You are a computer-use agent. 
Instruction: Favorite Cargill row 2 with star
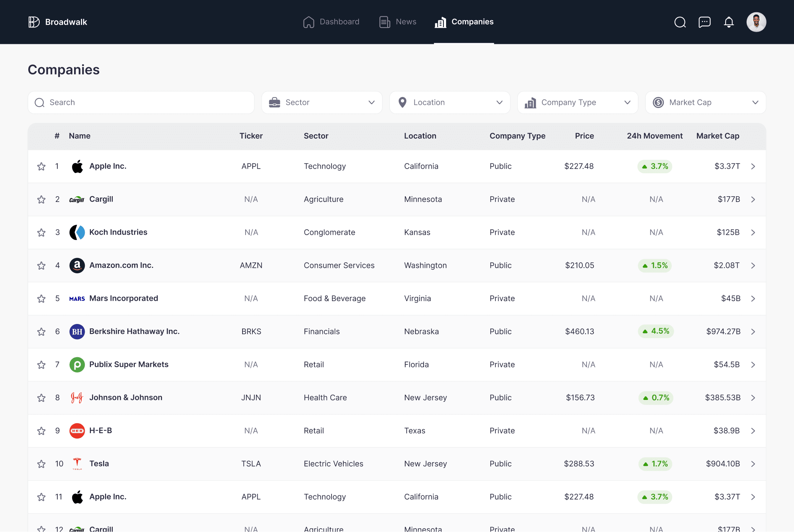pyautogui.click(x=41, y=200)
